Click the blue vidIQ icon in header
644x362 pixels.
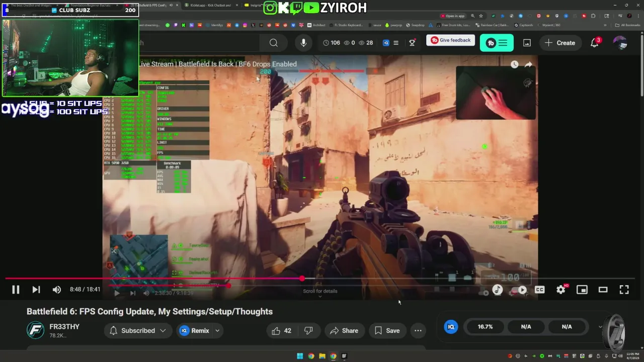[386, 43]
